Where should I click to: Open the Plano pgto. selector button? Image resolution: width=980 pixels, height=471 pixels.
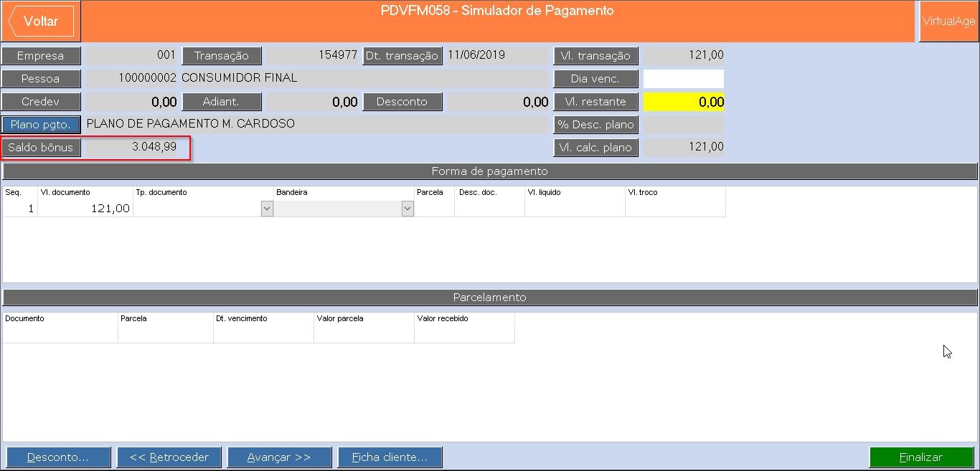pos(41,125)
